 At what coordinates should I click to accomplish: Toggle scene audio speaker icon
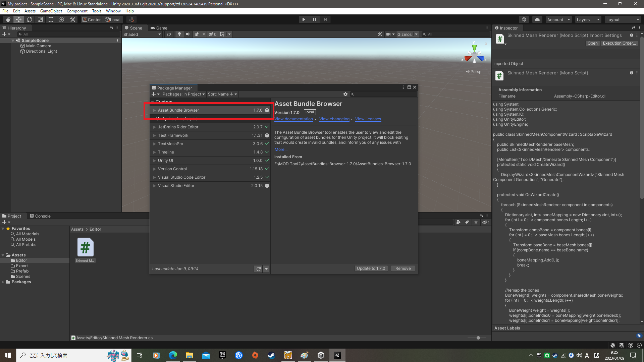coord(188,34)
